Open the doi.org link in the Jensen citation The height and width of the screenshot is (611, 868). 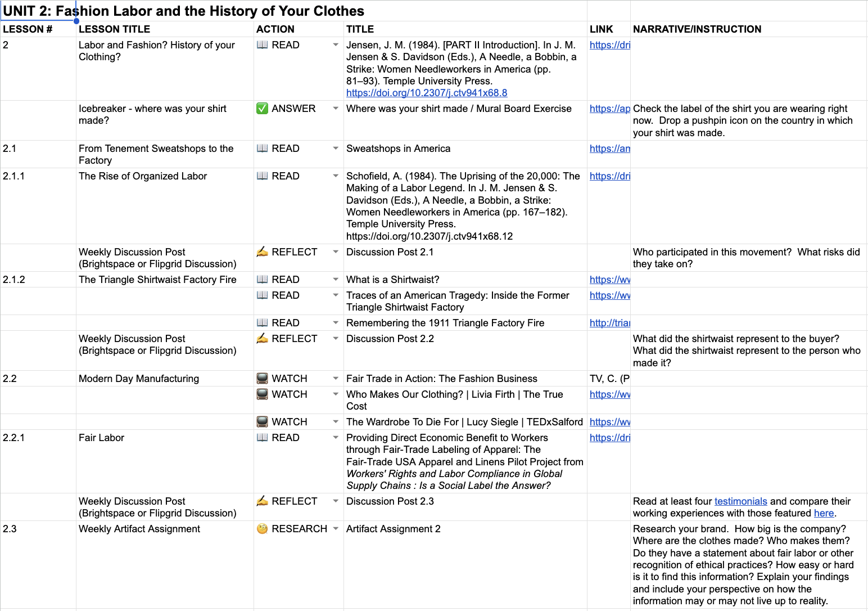pyautogui.click(x=426, y=93)
